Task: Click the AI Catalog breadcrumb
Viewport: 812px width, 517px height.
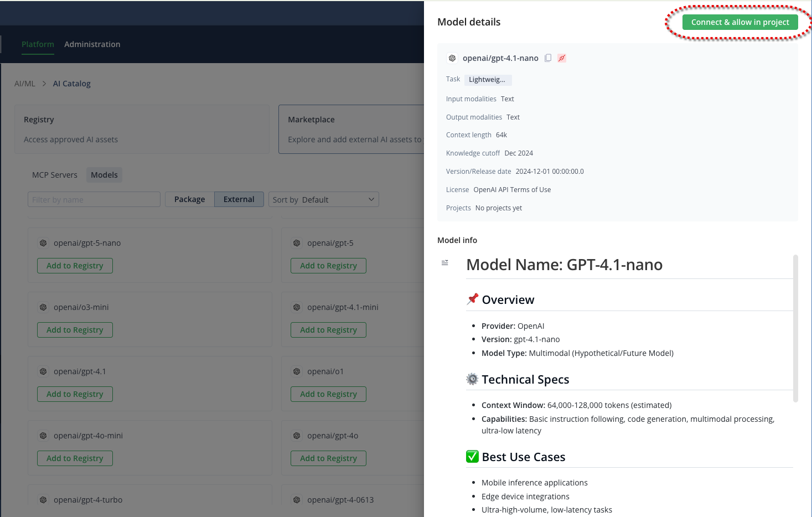Action: tap(71, 84)
